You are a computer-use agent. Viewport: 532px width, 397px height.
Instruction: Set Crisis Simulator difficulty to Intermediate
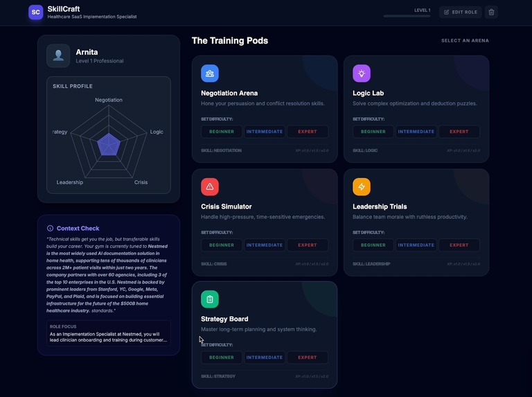(x=265, y=245)
